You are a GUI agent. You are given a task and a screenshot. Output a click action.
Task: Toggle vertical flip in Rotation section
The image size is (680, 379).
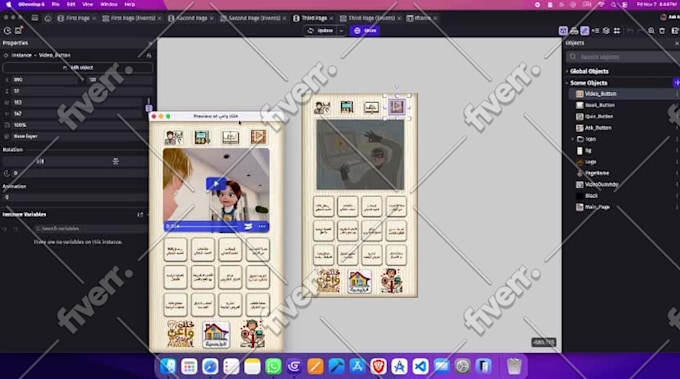115,161
